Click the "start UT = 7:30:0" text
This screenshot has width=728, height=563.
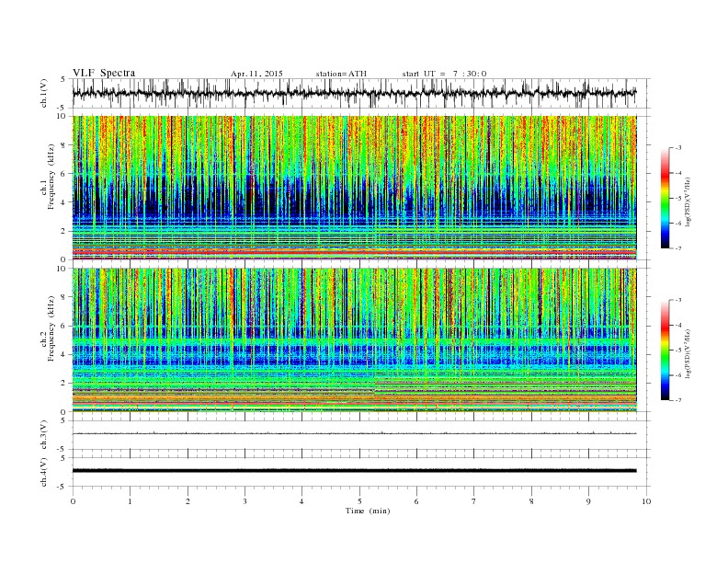point(444,74)
